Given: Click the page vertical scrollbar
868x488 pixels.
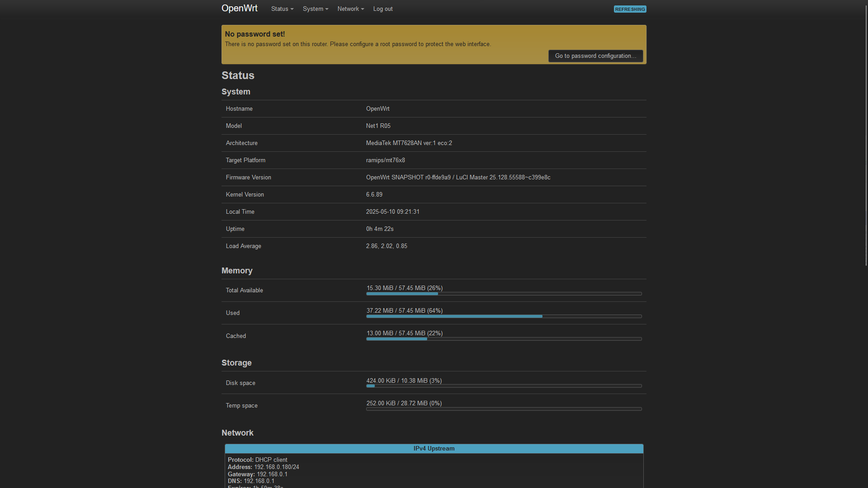Looking at the screenshot, I should 866,136.
